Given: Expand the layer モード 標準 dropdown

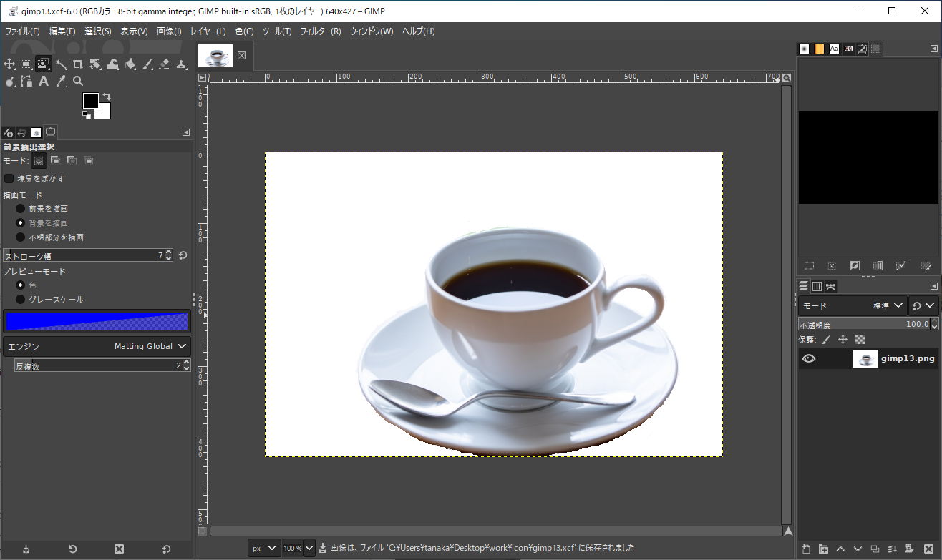Looking at the screenshot, I should pyautogui.click(x=888, y=305).
